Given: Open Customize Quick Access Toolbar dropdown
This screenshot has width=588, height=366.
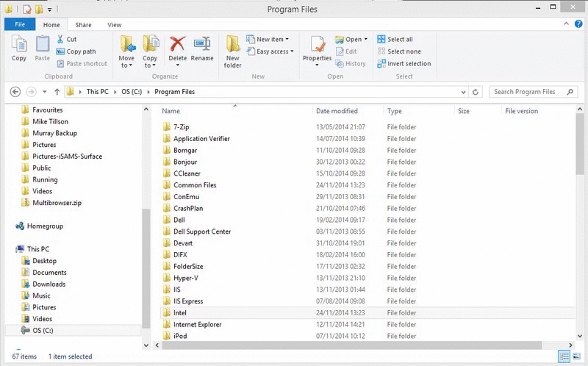Looking at the screenshot, I should pyautogui.click(x=49, y=10).
